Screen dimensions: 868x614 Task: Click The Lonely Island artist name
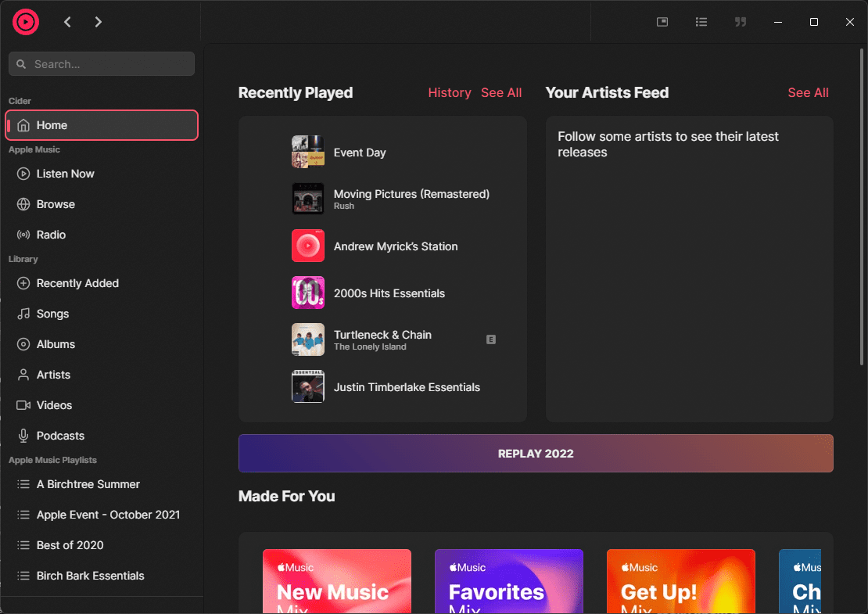(x=370, y=346)
